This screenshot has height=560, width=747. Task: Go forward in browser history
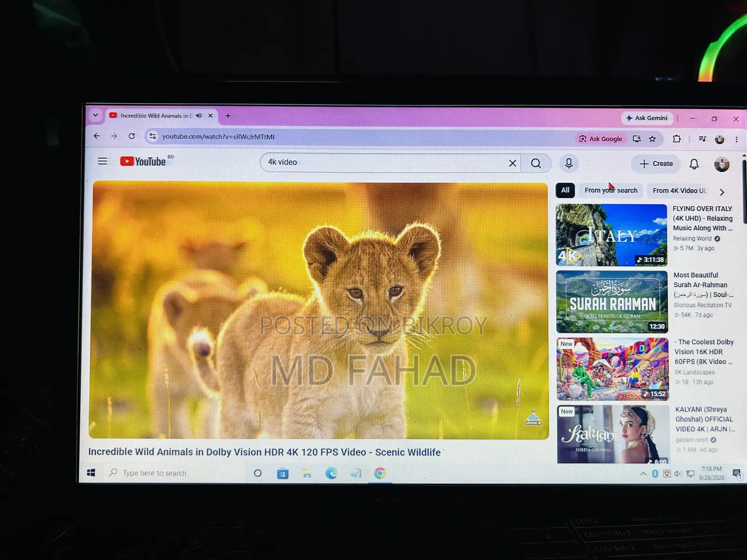click(x=114, y=136)
